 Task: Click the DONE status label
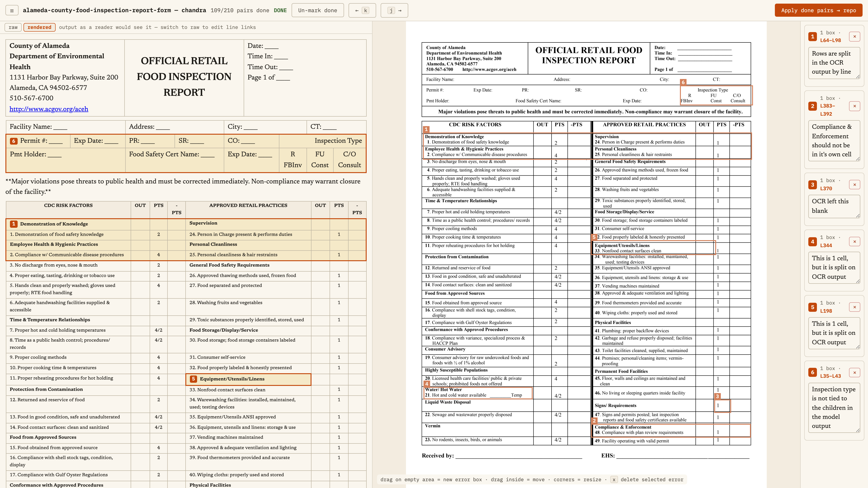click(280, 10)
